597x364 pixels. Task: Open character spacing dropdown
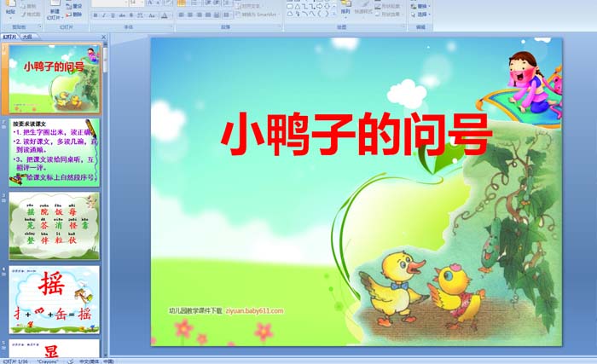coord(141,15)
